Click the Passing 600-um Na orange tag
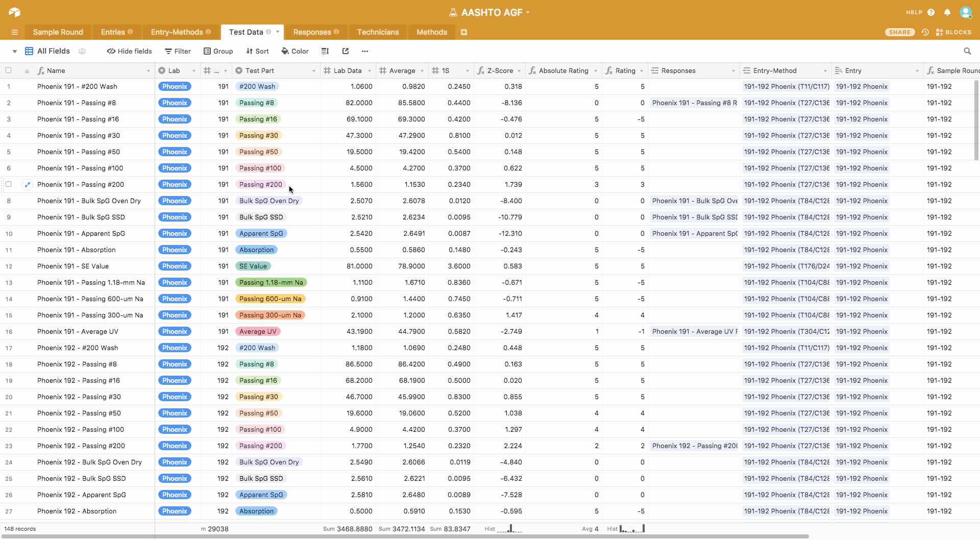Viewport: 980px width, 540px height. click(x=270, y=299)
